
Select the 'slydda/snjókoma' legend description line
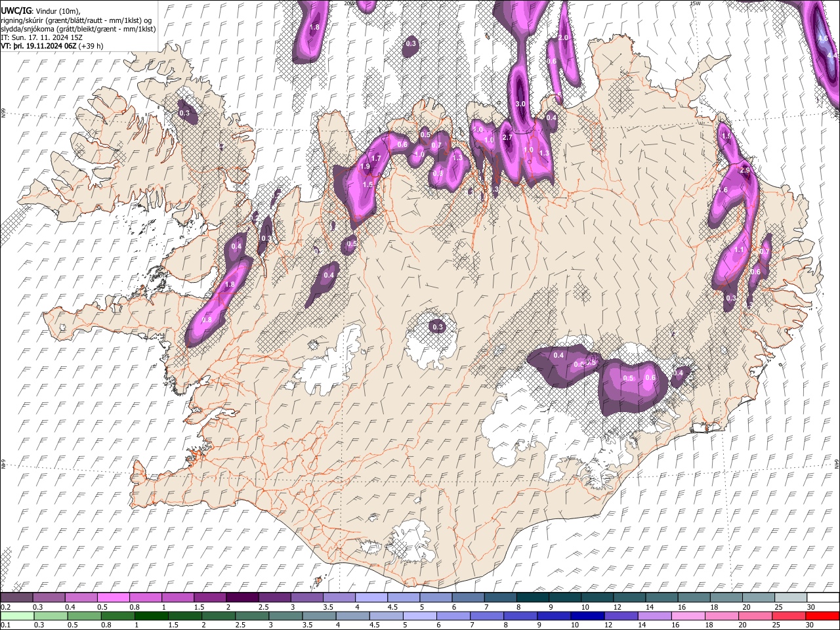coord(78,29)
